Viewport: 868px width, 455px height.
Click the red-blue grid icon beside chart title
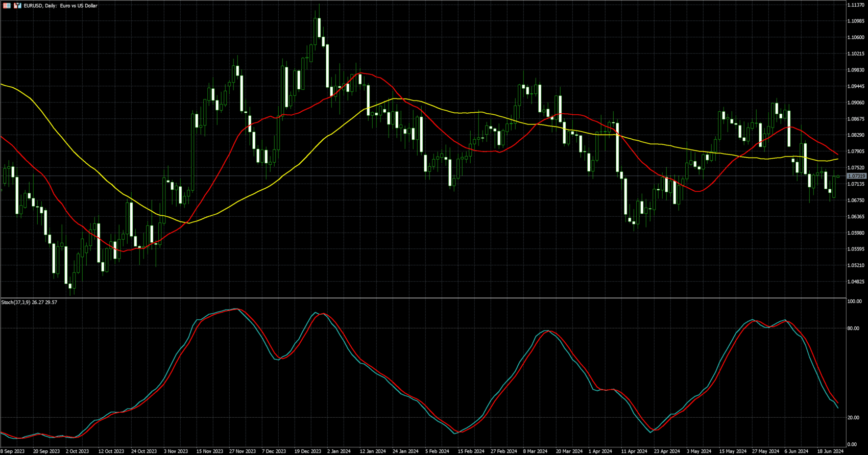click(x=7, y=6)
